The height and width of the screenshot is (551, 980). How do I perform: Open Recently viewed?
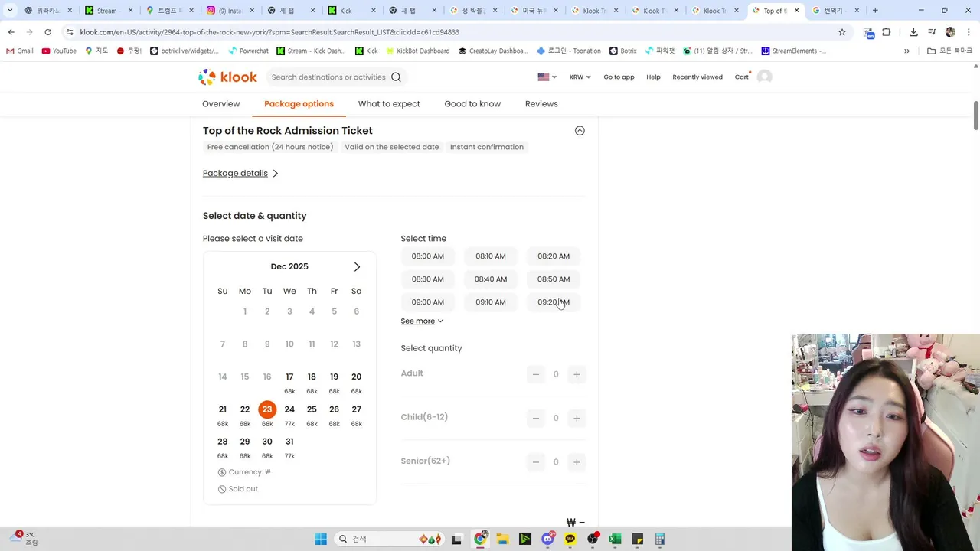click(x=697, y=77)
